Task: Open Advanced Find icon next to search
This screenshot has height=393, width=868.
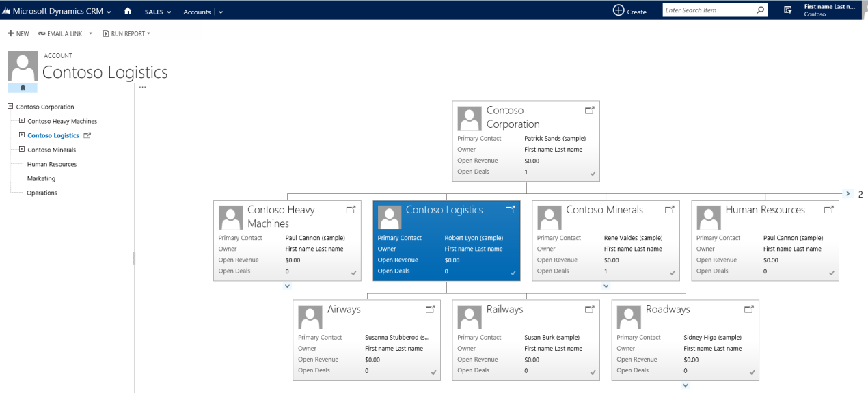Action: pyautogui.click(x=787, y=10)
